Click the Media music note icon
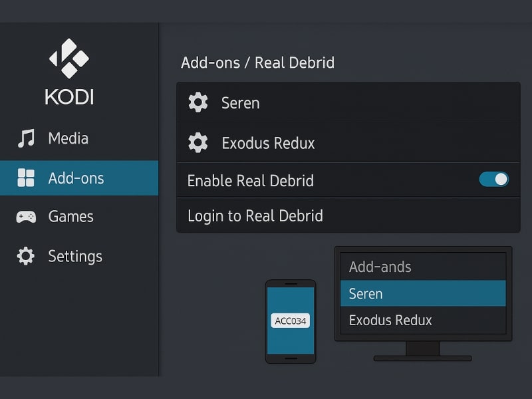Screen dimensions: 532x399 click(x=26, y=138)
